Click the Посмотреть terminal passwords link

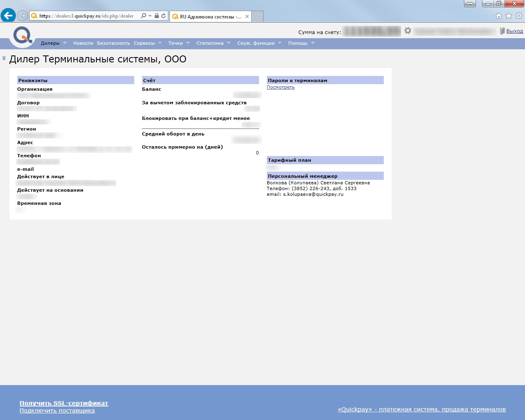point(280,87)
